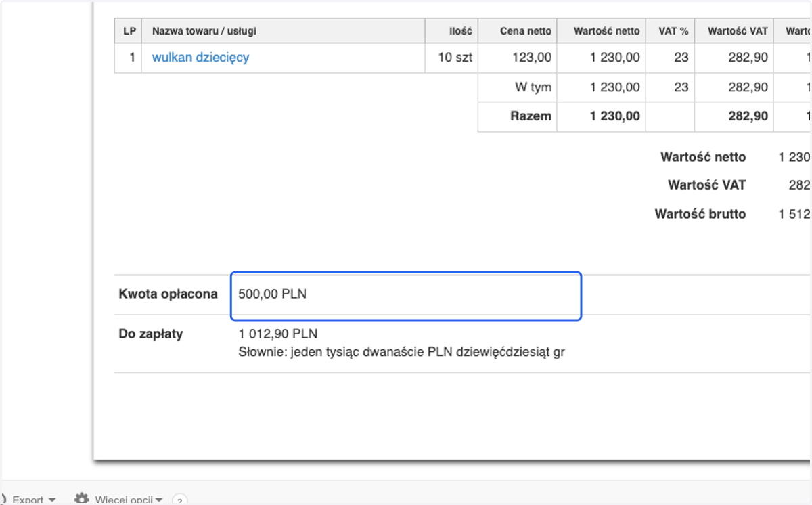Select the Ilość column header
The image size is (812, 505).
(460, 31)
